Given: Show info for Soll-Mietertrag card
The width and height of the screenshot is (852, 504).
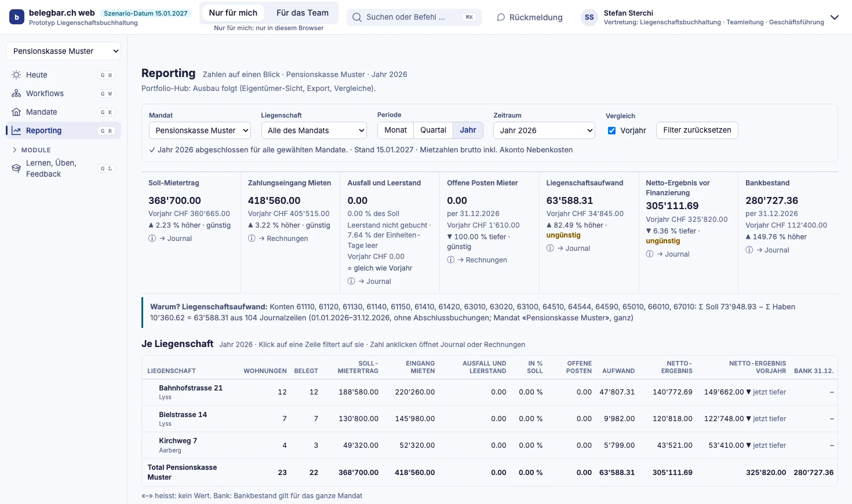Looking at the screenshot, I should tap(152, 239).
